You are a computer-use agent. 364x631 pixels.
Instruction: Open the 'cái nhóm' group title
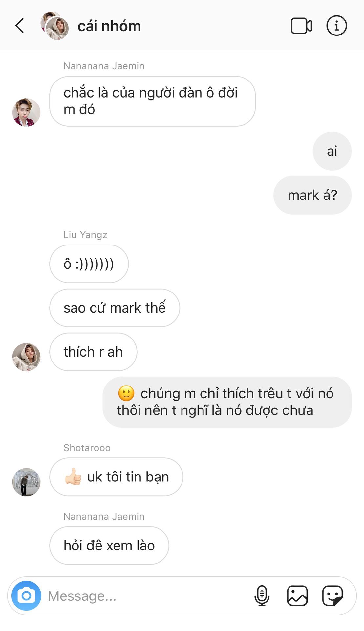click(109, 26)
